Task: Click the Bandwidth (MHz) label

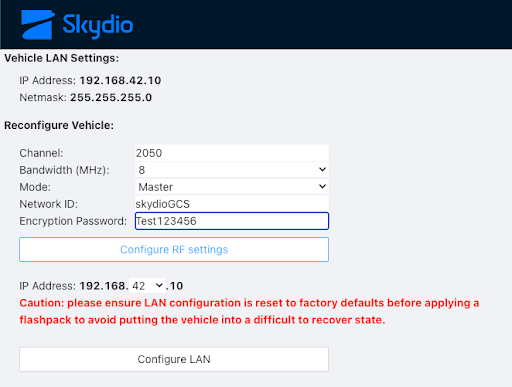Action: pyautogui.click(x=64, y=170)
